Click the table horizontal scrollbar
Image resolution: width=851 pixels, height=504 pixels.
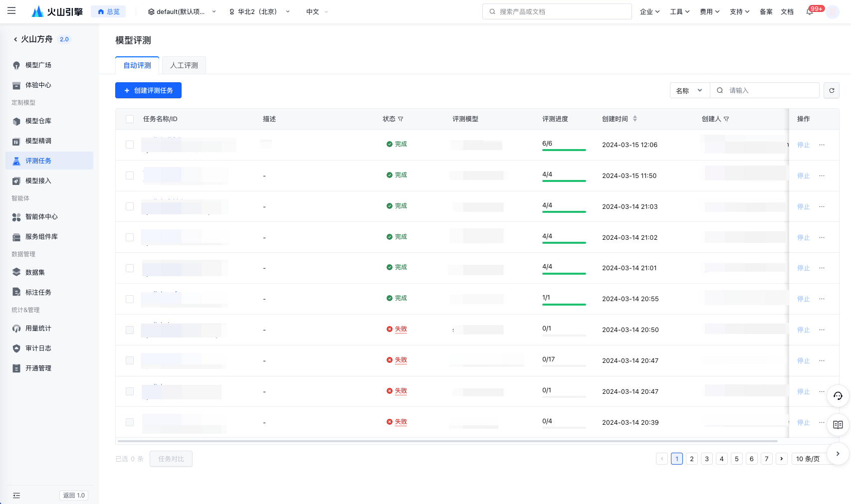click(x=447, y=441)
